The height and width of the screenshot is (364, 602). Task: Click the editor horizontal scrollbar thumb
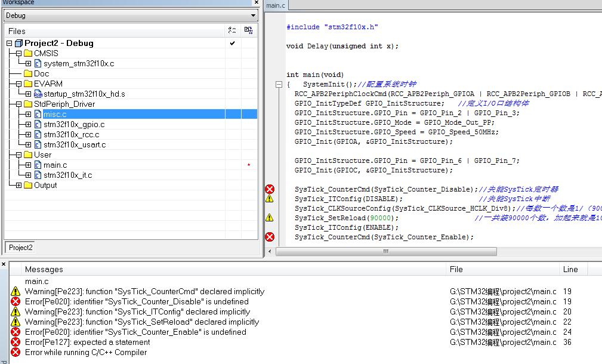386,251
